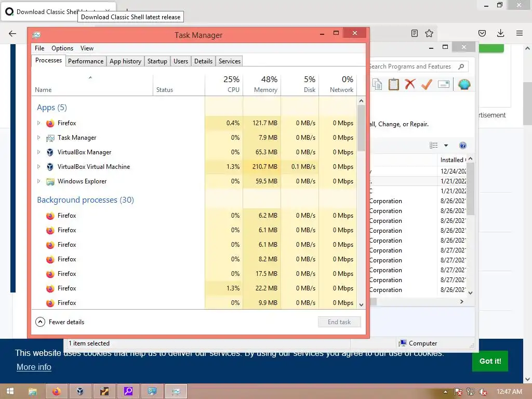
Task: Open the view options dropdown arrow
Action: (x=446, y=145)
